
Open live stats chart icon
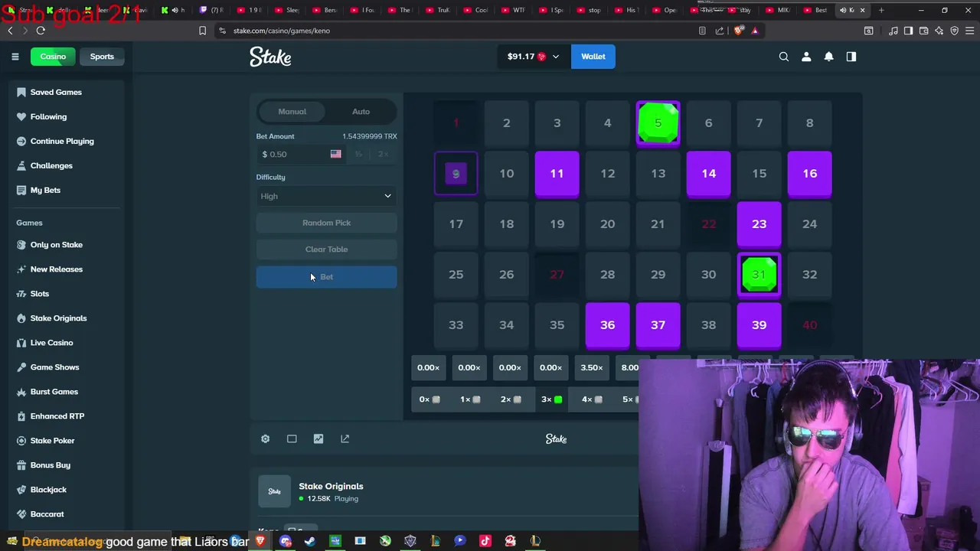[x=318, y=439]
